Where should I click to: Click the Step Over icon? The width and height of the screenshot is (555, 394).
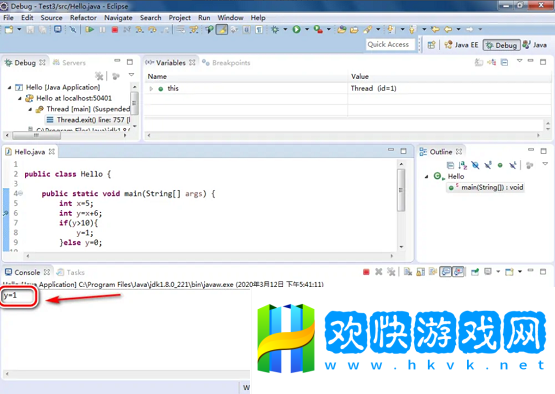tap(152, 29)
